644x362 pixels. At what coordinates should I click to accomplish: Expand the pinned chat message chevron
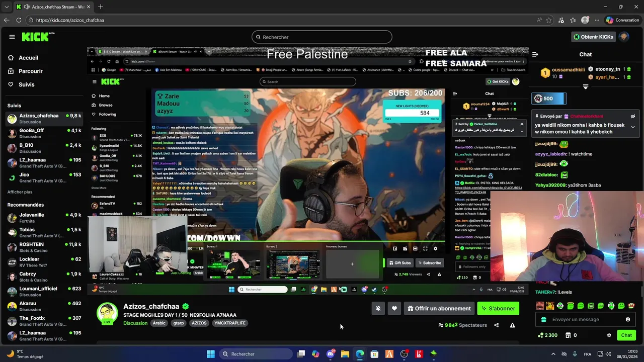[633, 127]
